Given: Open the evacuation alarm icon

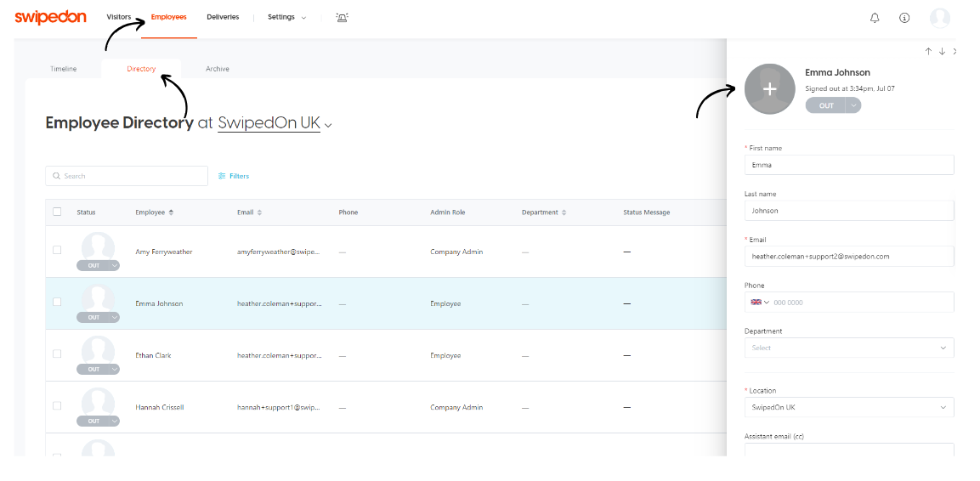Looking at the screenshot, I should point(342,18).
